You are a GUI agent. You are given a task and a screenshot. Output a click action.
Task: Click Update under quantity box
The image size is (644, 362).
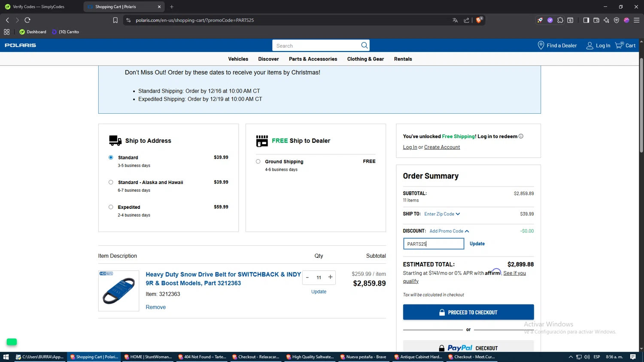319,292
